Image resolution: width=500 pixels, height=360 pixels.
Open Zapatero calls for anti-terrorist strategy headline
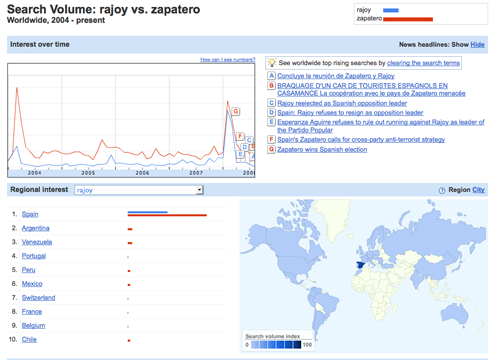361,139
